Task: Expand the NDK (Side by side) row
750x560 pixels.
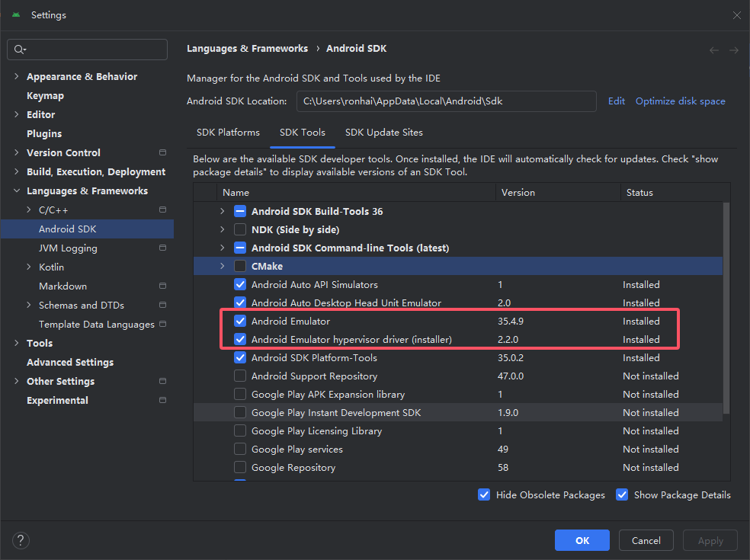Action: (222, 229)
